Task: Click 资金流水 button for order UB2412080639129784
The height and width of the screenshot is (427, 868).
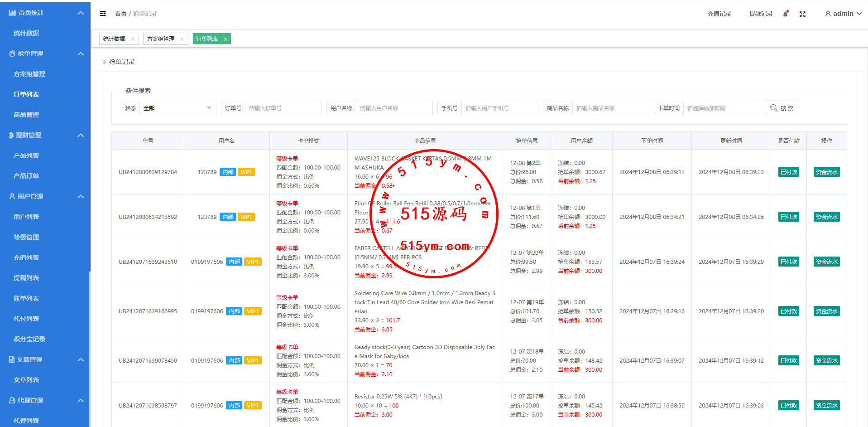Action: point(826,172)
